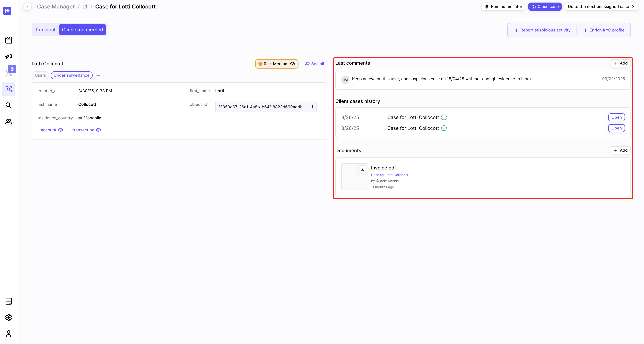This screenshot has width=644, height=344.
Task: Open settings gear in the sidebar
Action: point(8,317)
